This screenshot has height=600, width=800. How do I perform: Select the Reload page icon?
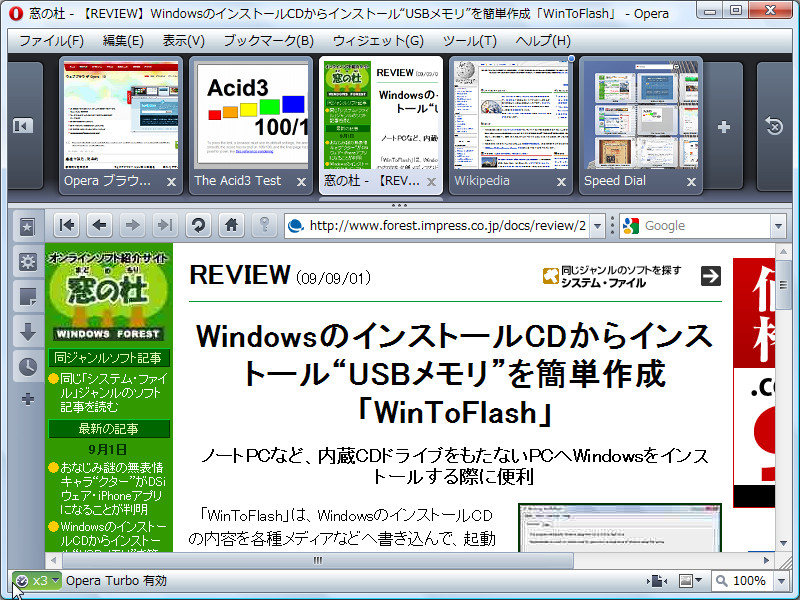pos(198,226)
